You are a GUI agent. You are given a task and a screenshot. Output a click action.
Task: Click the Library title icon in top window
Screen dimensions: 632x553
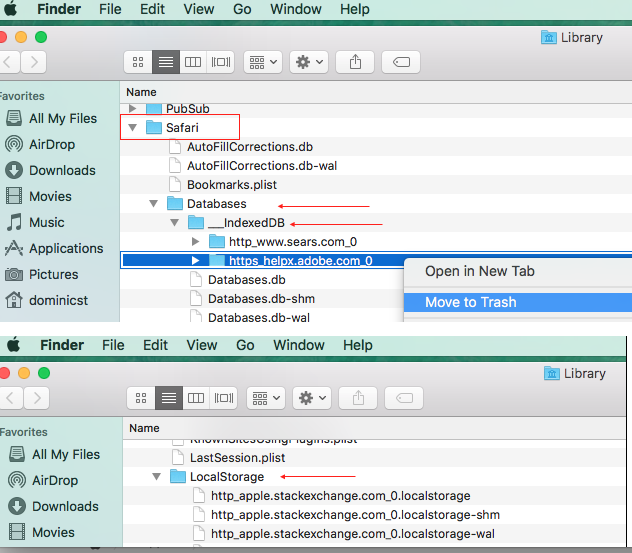[x=549, y=37]
